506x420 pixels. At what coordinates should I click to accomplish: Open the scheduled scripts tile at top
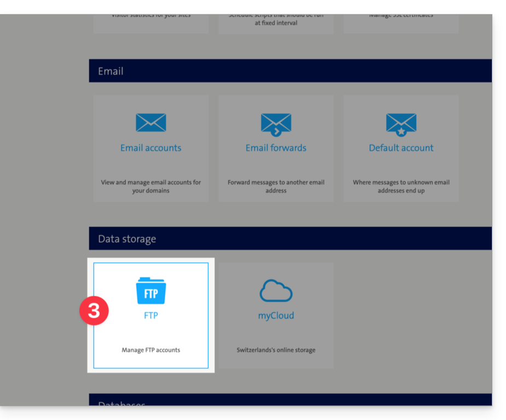point(276,22)
